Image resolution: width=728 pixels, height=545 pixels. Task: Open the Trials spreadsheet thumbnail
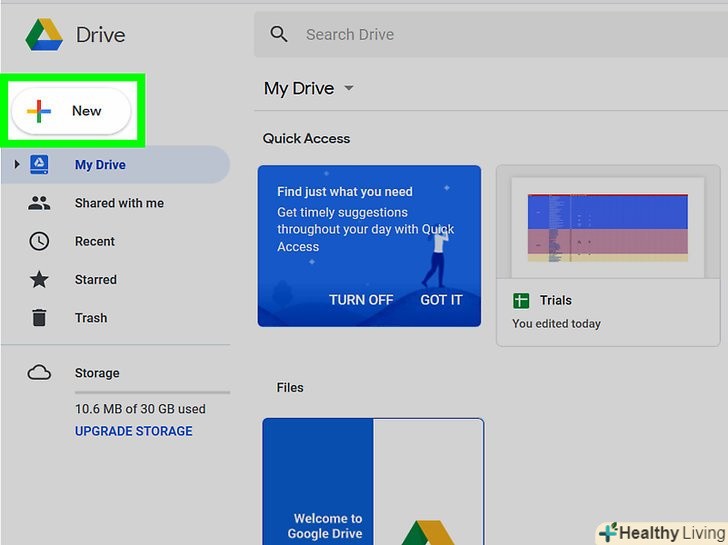[607, 228]
